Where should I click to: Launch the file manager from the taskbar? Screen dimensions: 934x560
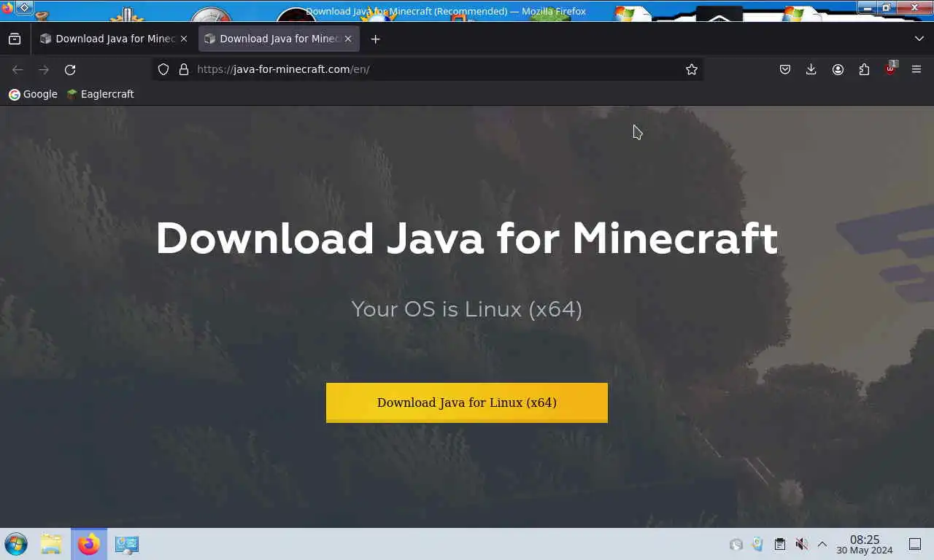pyautogui.click(x=51, y=544)
